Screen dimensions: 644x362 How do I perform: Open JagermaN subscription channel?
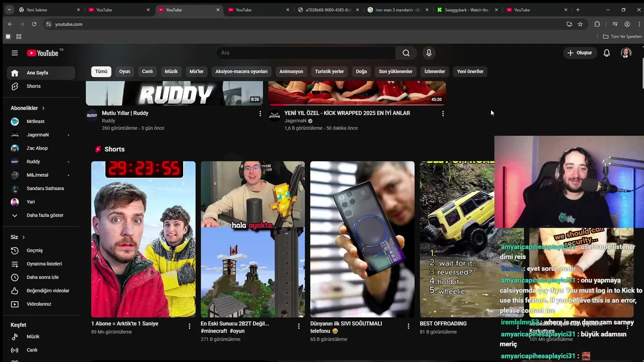click(41, 135)
